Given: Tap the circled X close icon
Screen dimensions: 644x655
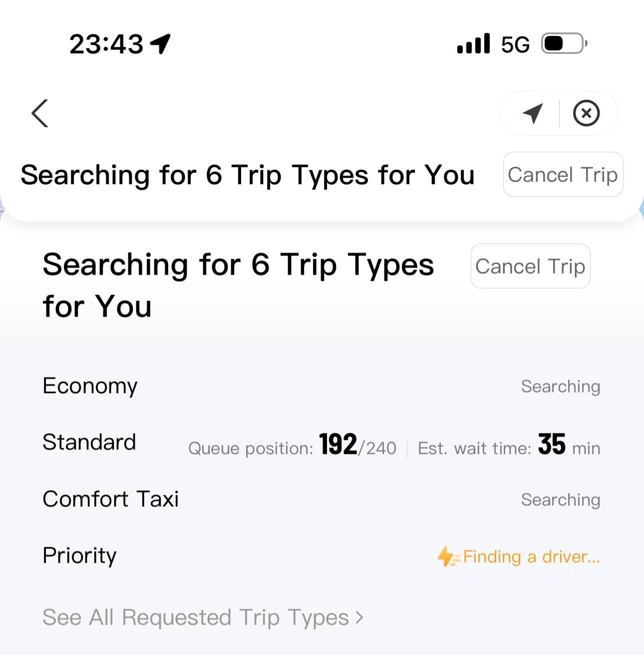Looking at the screenshot, I should 586,113.
